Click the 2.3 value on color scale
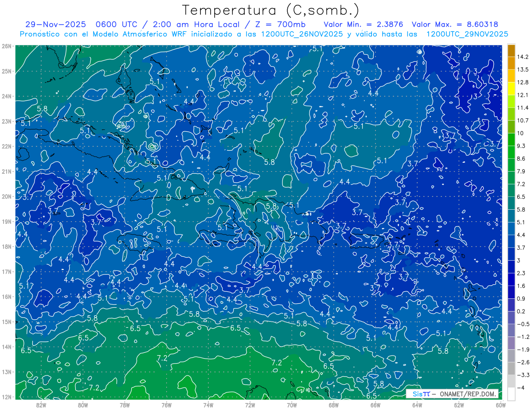Screen dimensions: 532x411 [x=521, y=273]
